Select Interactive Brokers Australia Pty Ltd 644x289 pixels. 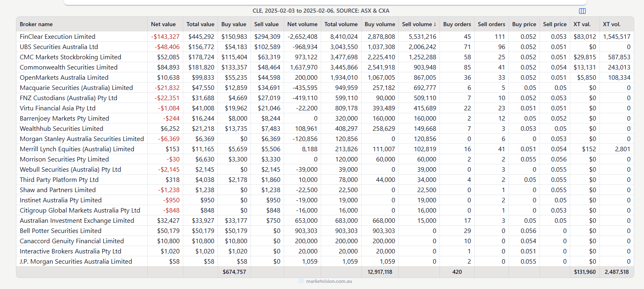[x=71, y=251]
